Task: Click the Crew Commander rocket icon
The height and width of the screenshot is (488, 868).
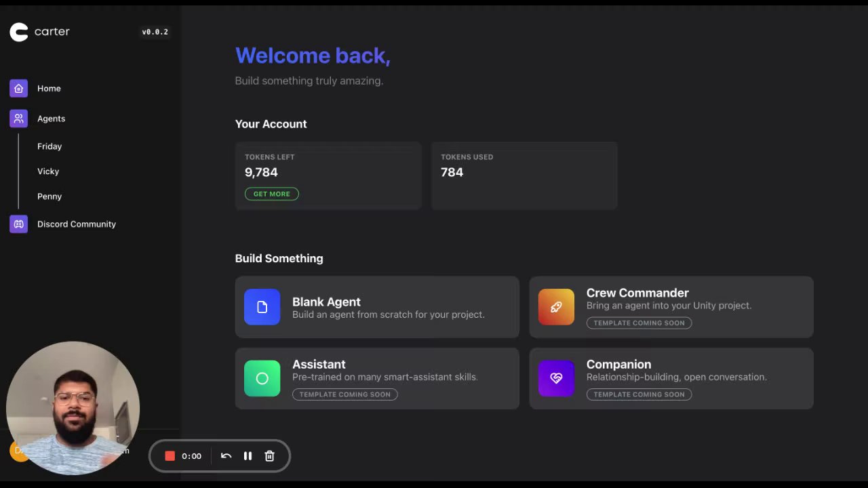Action: 556,307
